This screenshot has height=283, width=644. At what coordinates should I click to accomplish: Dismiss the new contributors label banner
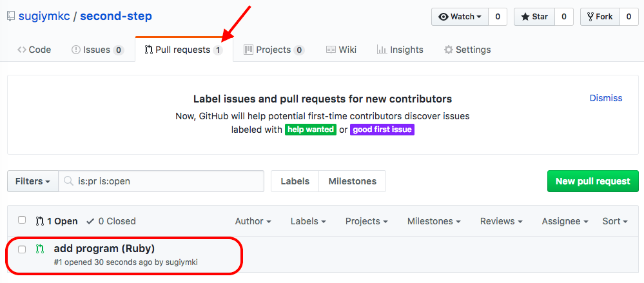click(x=605, y=98)
